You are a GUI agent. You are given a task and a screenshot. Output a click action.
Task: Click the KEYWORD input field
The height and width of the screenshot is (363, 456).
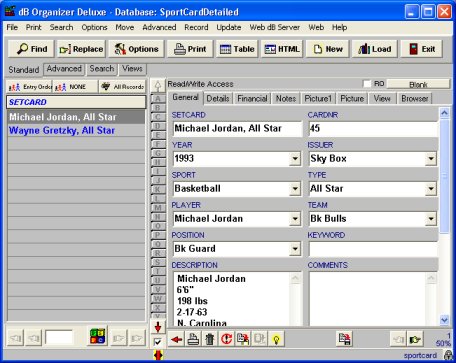(373, 249)
